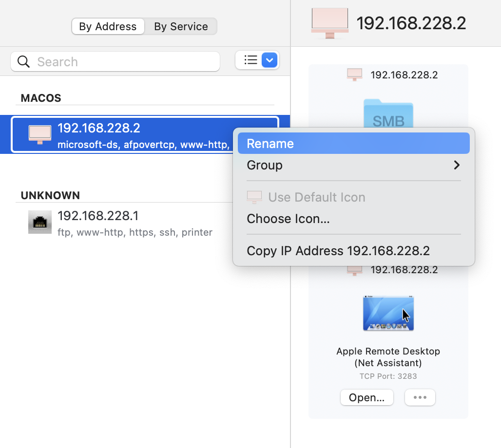501x448 pixels.
Task: Click the ethernet port icon for 192.168.228.1
Action: [x=39, y=222]
